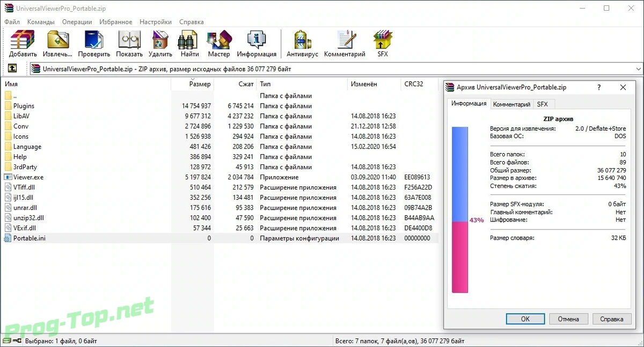Select the VExif.dll file name
The height and width of the screenshot is (347, 644).
[x=25, y=228]
